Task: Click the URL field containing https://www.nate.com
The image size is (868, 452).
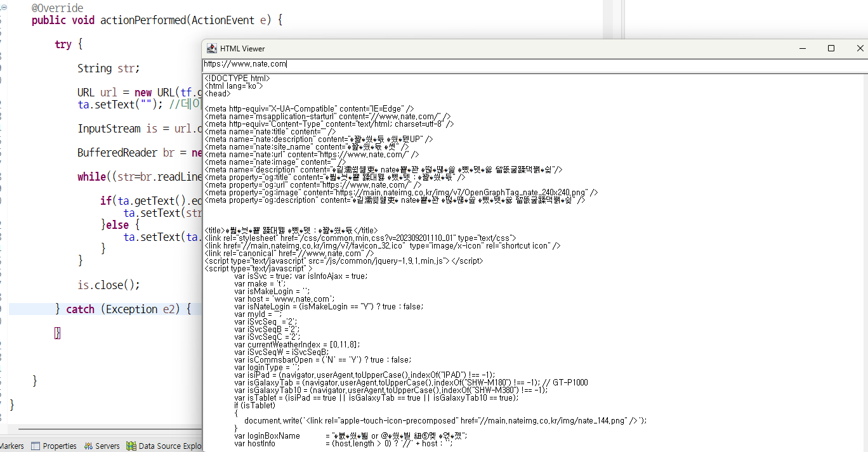Action: click(x=535, y=64)
